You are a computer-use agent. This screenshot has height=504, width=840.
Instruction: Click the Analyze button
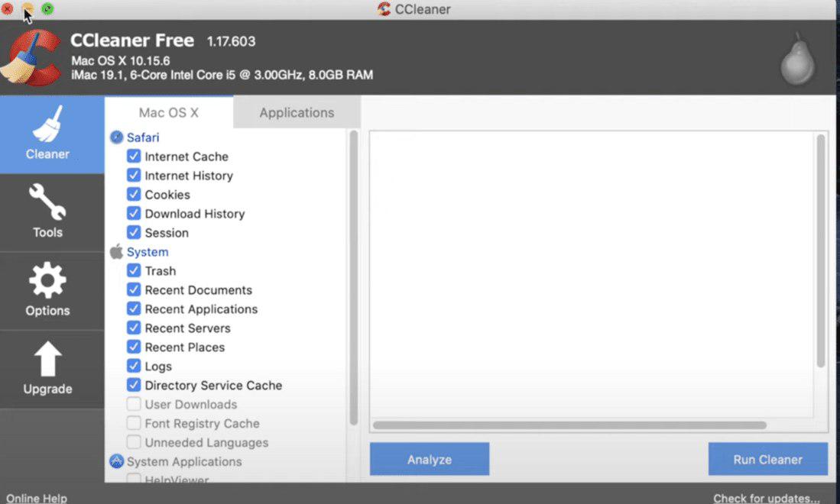[429, 459]
